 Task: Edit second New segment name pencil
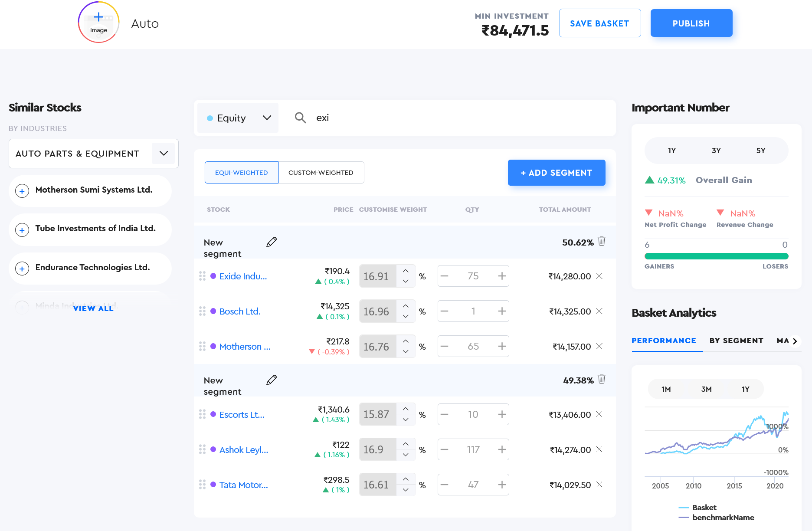(272, 380)
